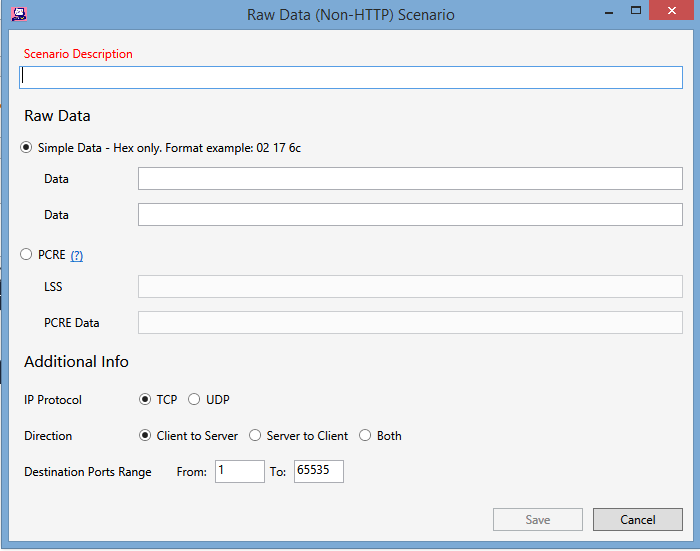Click the application icon in title bar
Image resolution: width=700 pixels, height=551 pixels.
coord(19,14)
